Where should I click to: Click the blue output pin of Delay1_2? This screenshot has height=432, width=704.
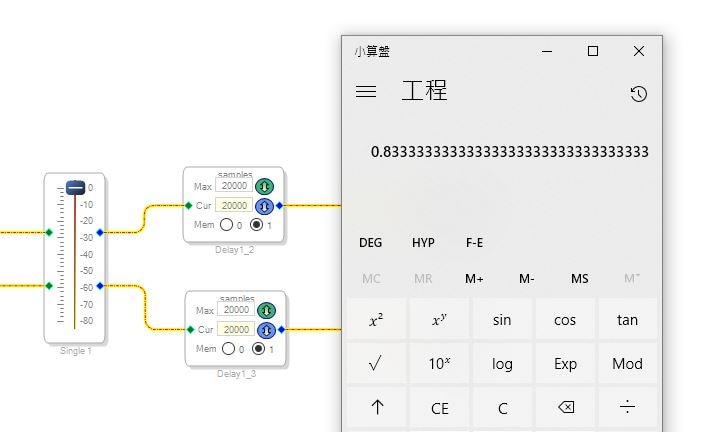(x=280, y=206)
